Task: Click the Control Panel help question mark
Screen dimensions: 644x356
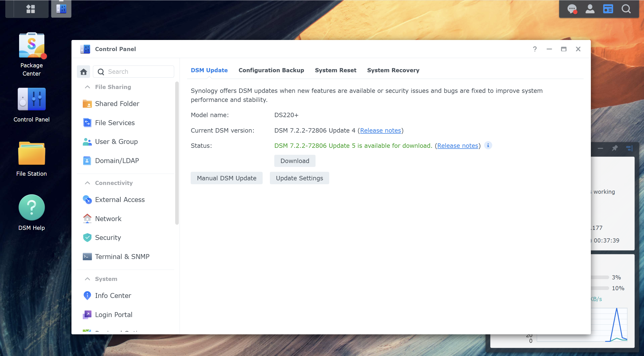Action: 535,49
